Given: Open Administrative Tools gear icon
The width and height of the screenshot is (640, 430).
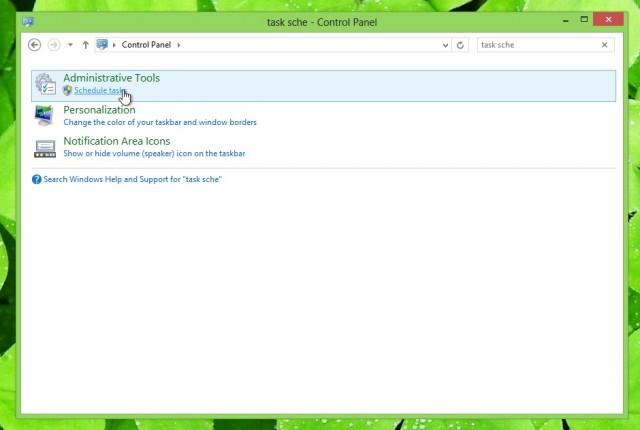Looking at the screenshot, I should tap(45, 84).
